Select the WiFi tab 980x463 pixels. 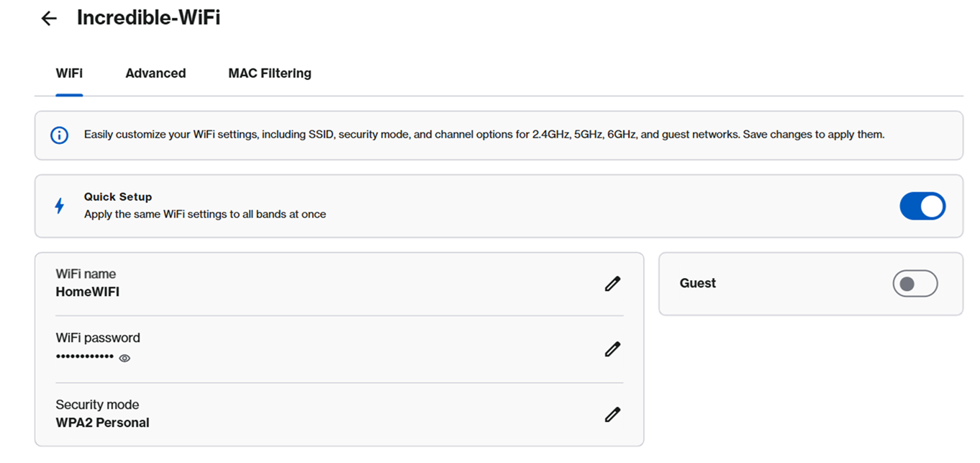point(69,73)
